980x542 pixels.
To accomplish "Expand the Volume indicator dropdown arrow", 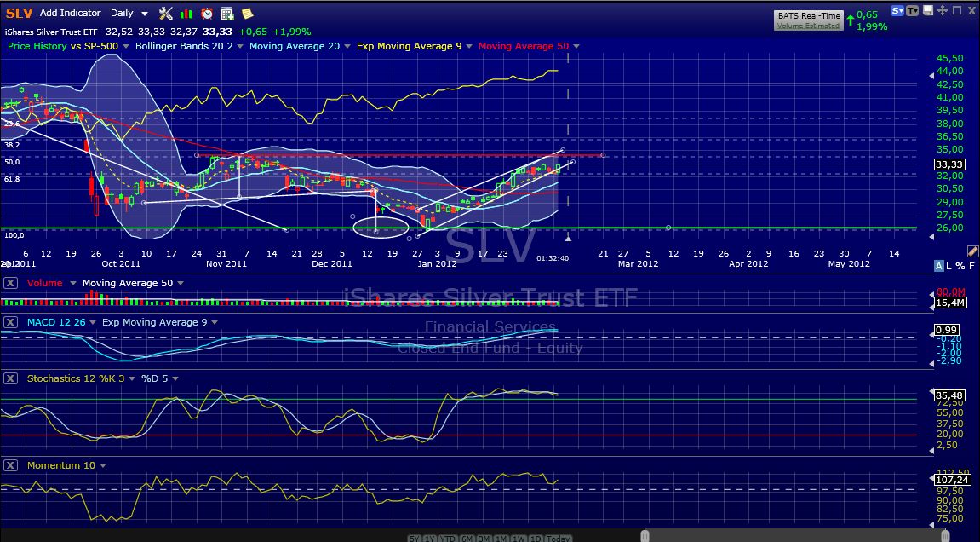I will [x=72, y=284].
